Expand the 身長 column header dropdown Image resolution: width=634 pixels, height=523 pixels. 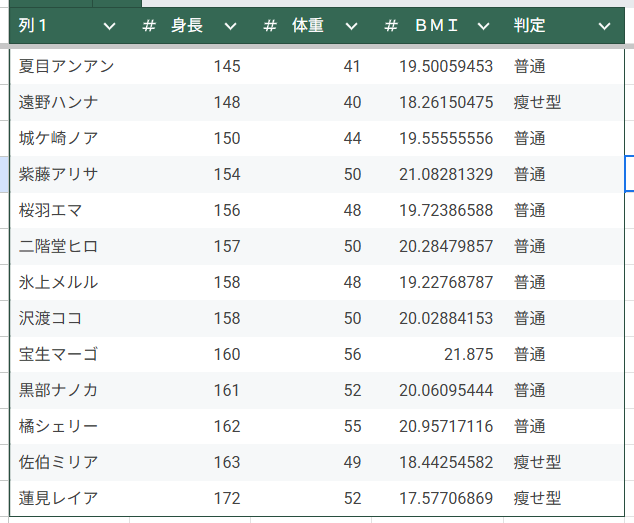[x=230, y=26]
